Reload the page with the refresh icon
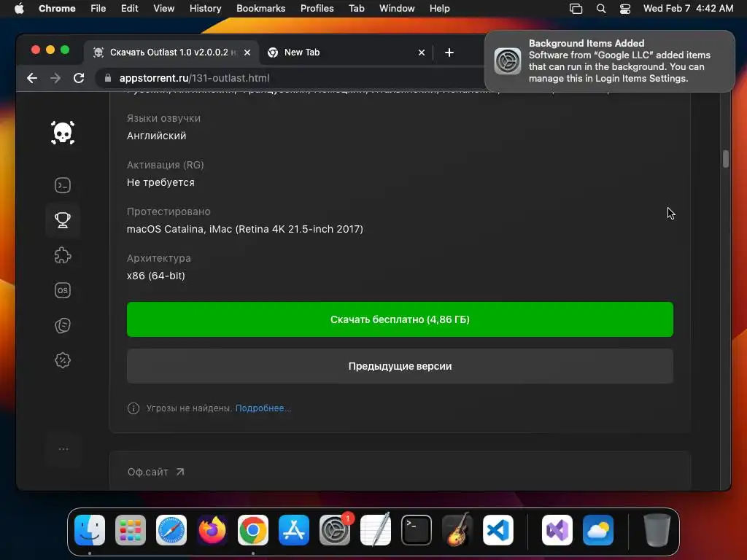747x560 pixels. click(79, 78)
